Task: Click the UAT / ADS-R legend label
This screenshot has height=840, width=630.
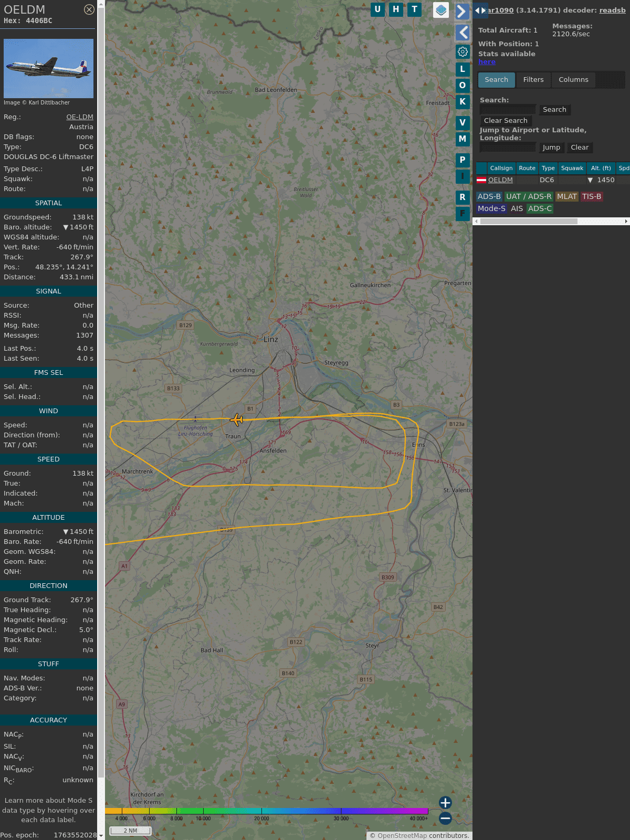Action: click(x=529, y=197)
